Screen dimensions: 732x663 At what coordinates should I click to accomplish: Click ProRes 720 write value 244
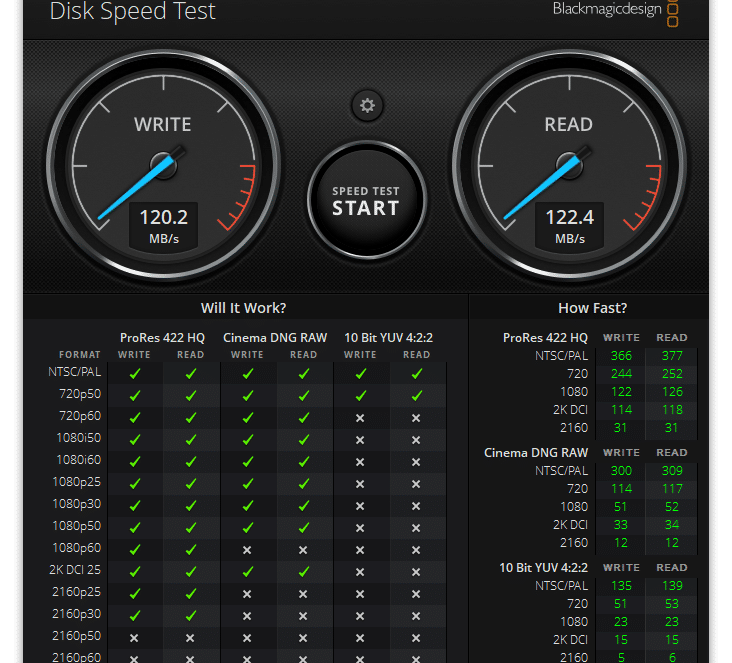[x=621, y=374]
